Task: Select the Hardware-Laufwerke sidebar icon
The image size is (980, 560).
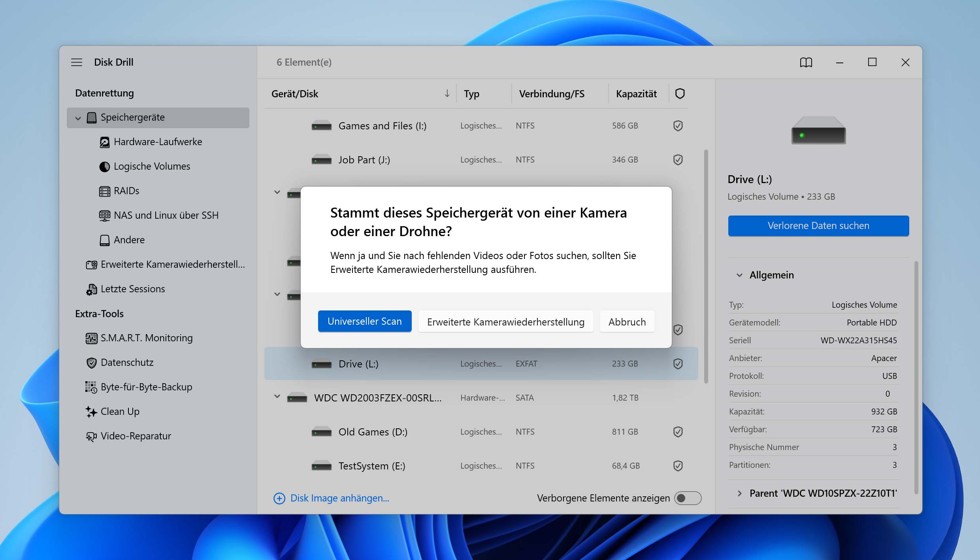Action: [104, 142]
